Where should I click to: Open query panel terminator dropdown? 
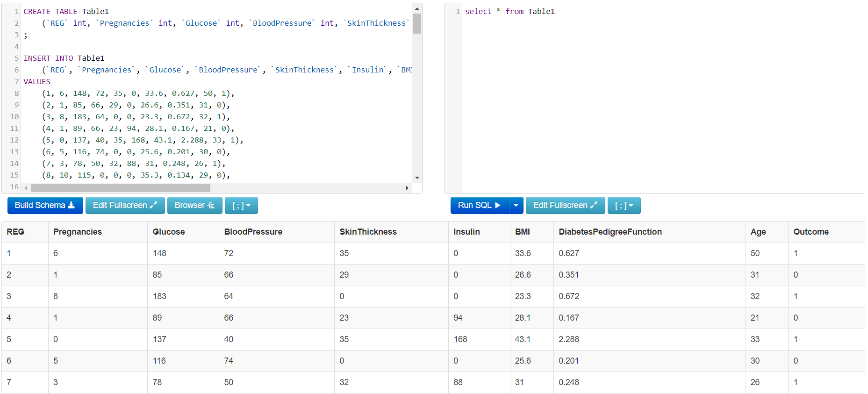pos(624,205)
